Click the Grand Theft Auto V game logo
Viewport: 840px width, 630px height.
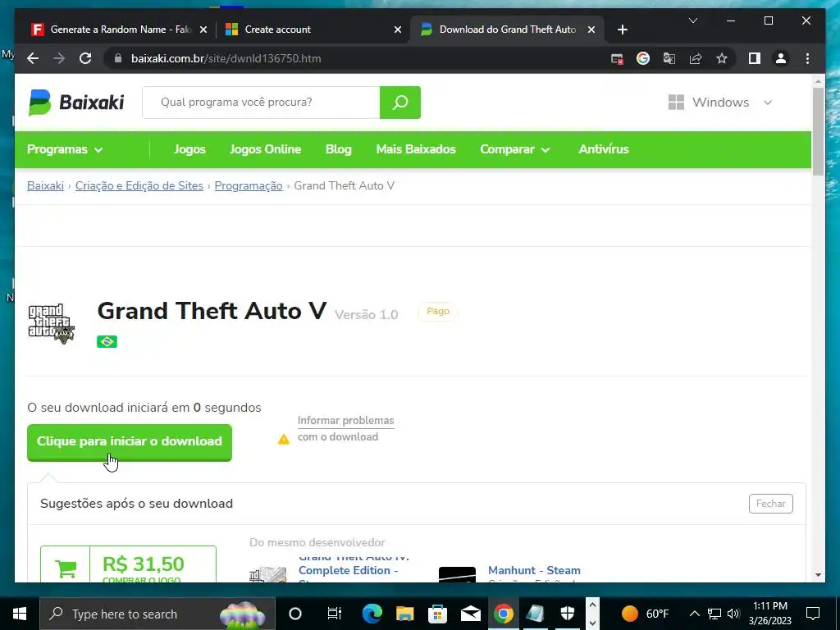tap(52, 323)
